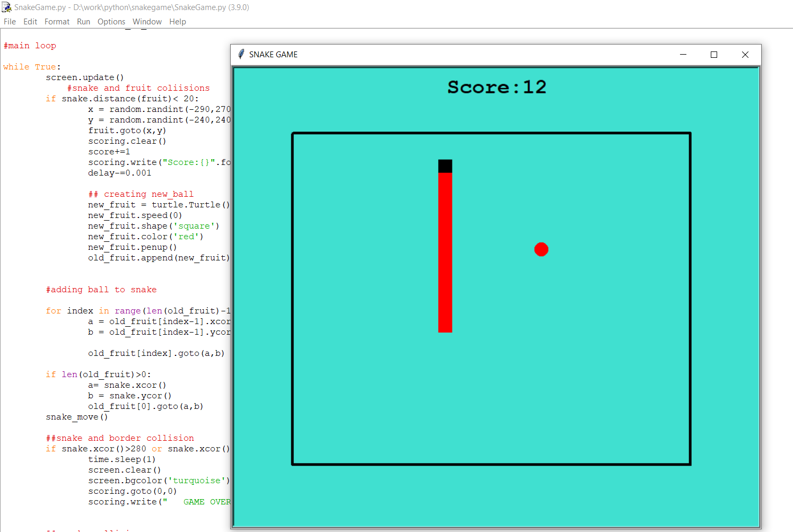
Task: Click the SNAKE GAME window title text
Action: point(273,55)
